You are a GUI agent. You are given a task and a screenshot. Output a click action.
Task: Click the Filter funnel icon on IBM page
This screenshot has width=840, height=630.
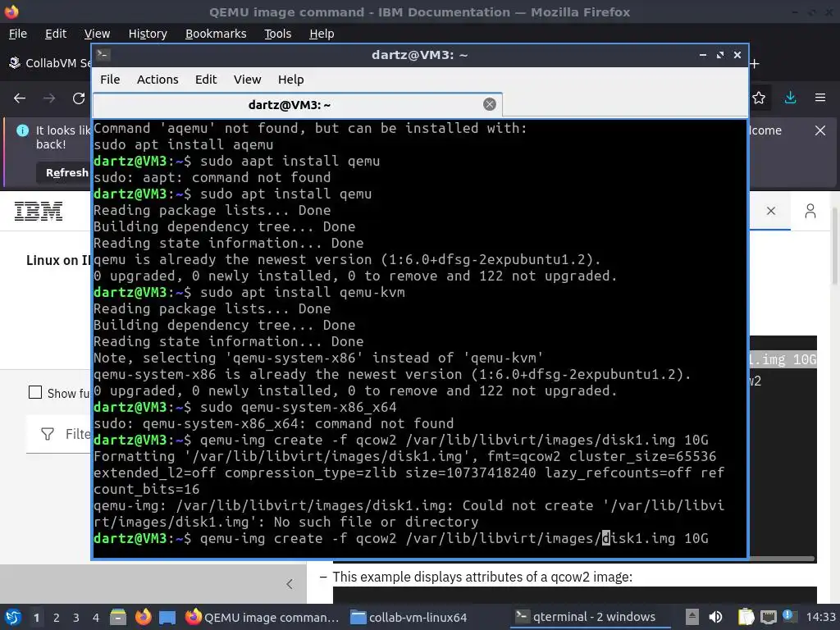(x=48, y=434)
